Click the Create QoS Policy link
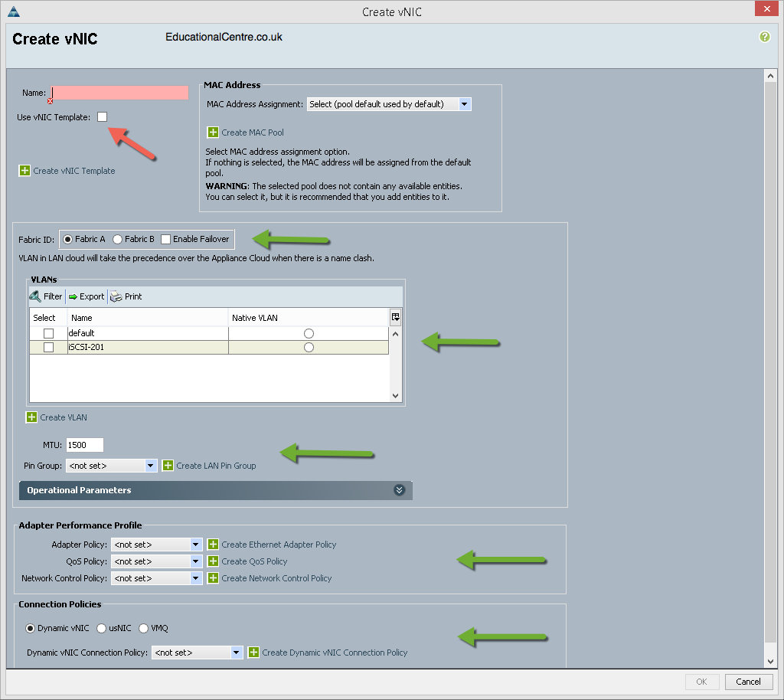Screen dimensions: 784x700 (254, 561)
